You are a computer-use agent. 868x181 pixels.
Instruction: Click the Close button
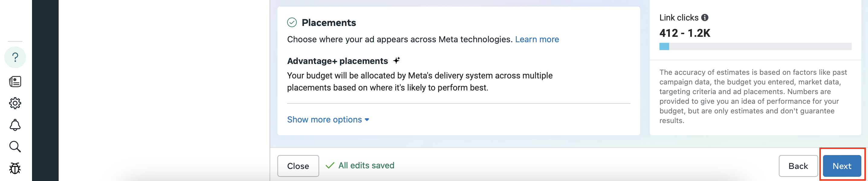point(298,166)
